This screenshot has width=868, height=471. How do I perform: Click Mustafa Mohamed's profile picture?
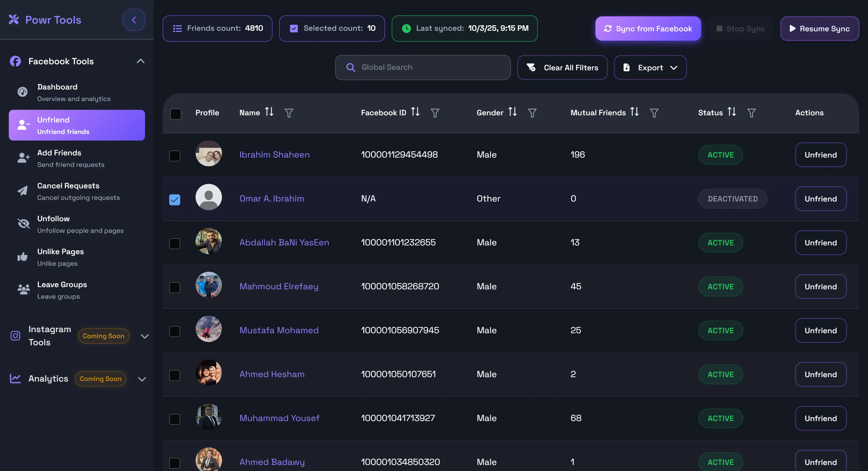point(208,329)
